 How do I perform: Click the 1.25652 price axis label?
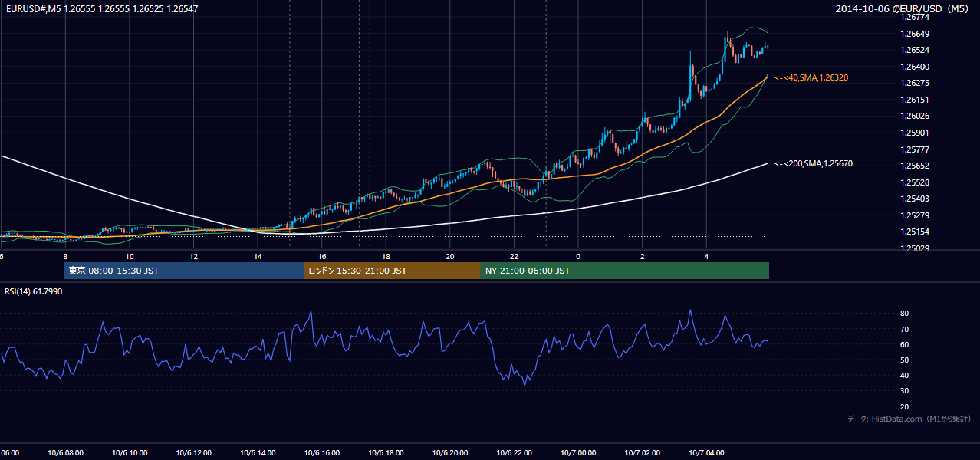click(x=915, y=166)
